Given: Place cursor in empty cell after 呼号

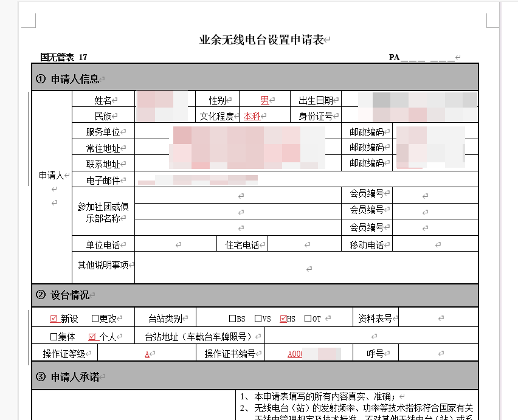Looking at the screenshot, I should coord(438,353).
